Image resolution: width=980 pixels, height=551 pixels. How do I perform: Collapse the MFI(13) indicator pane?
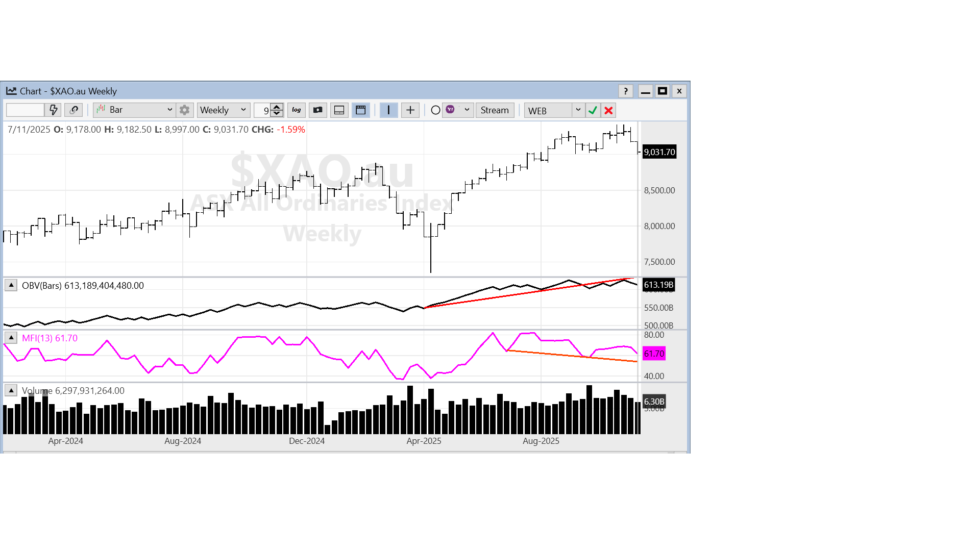click(x=11, y=338)
